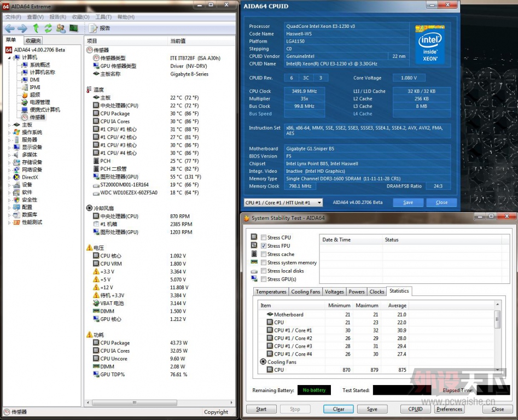
Task: Open the CPU #1 / Core #1 dropdown
Action: (283, 202)
